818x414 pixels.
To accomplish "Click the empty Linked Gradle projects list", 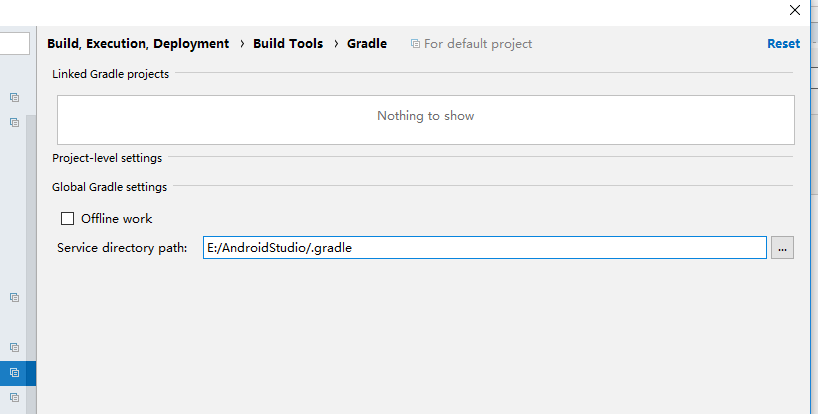I will 426,120.
